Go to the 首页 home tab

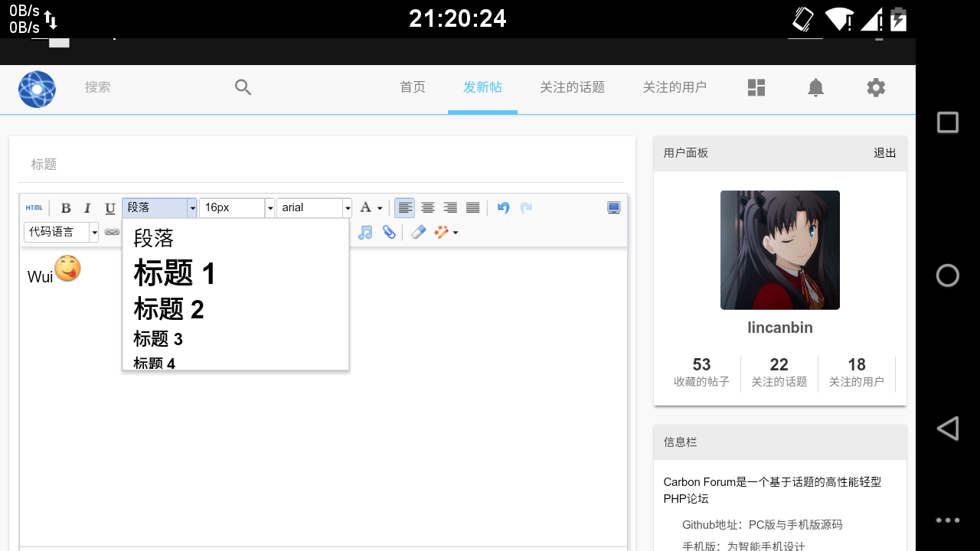pos(413,87)
